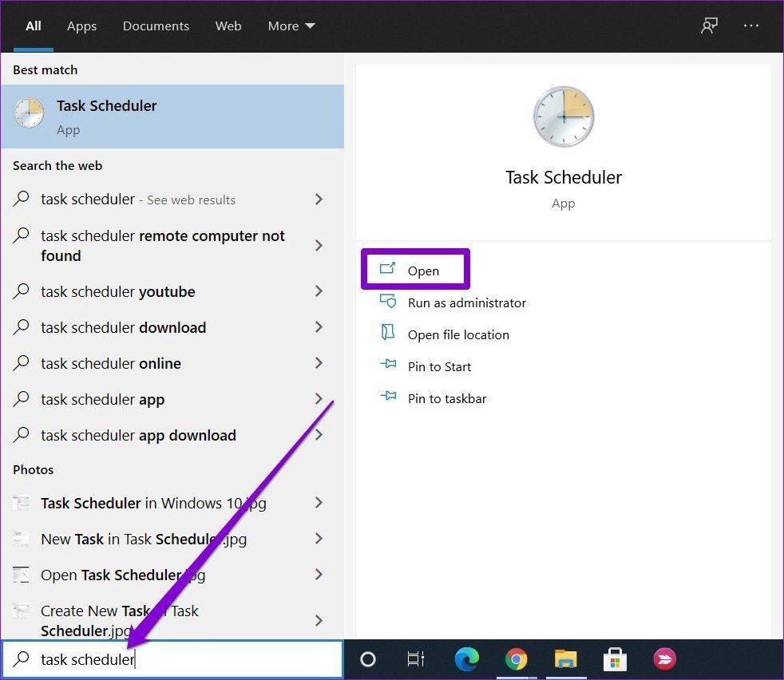Click the Run as administrator shield icon
This screenshot has width=784, height=680.
point(387,301)
